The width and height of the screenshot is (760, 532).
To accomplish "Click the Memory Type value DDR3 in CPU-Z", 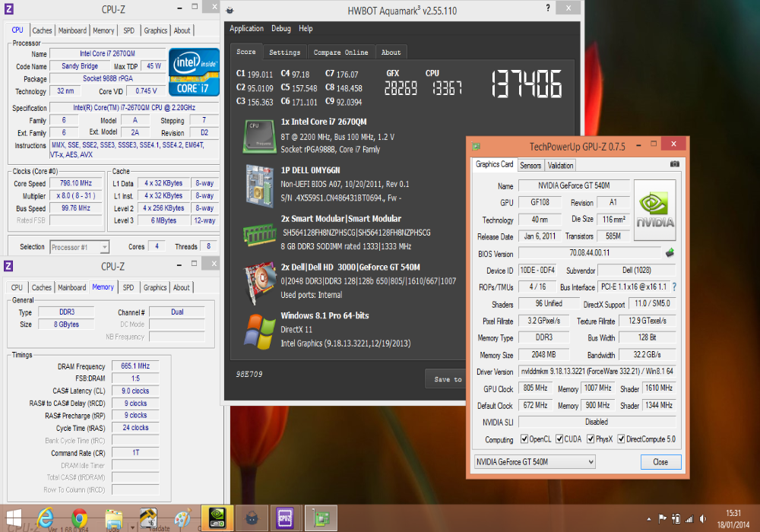I will 66,312.
